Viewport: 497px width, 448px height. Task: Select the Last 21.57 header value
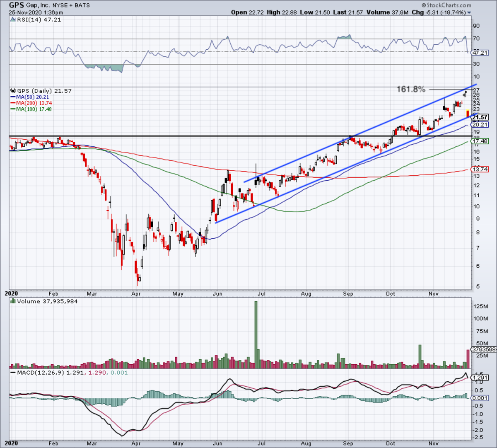point(348,12)
